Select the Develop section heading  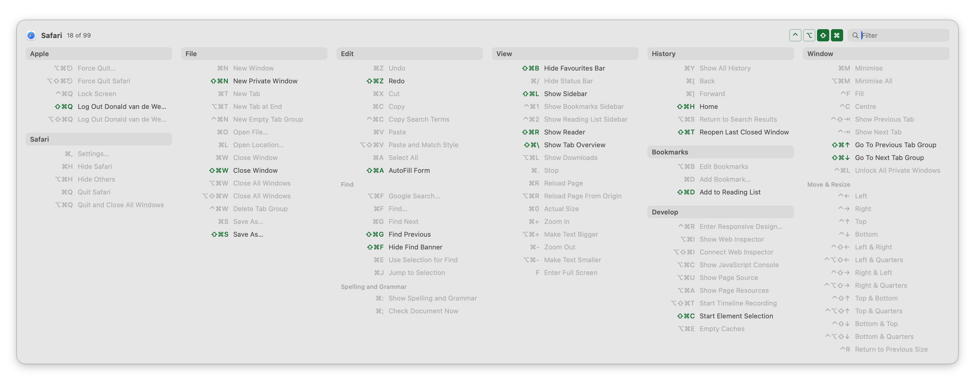(x=720, y=212)
